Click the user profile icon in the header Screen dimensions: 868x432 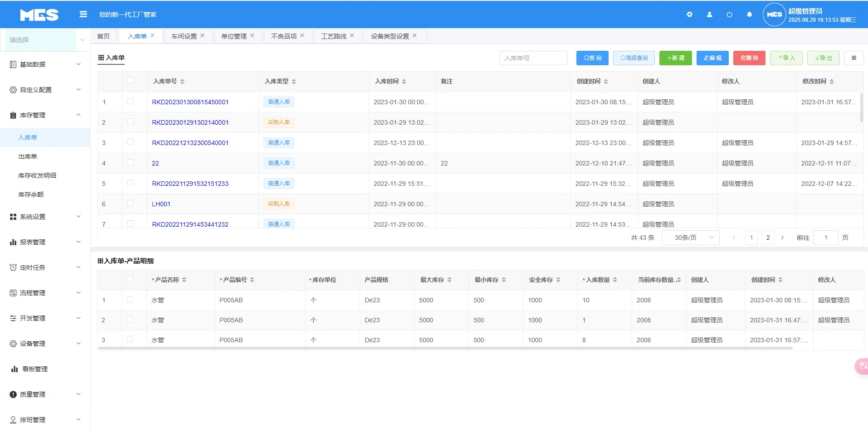coord(709,14)
